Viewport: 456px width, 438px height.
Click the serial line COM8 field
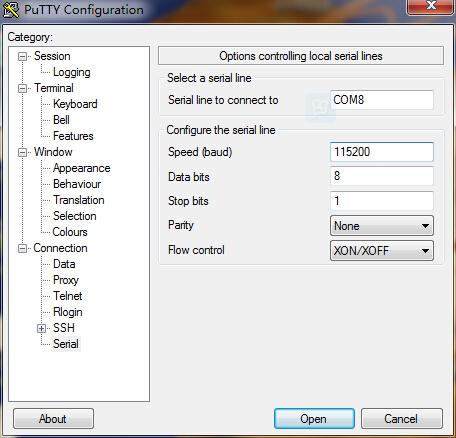pyautogui.click(x=382, y=100)
